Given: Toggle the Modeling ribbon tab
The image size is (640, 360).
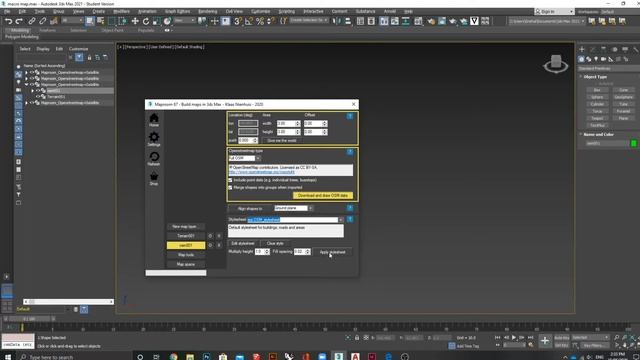Looking at the screenshot, I should point(20,30).
